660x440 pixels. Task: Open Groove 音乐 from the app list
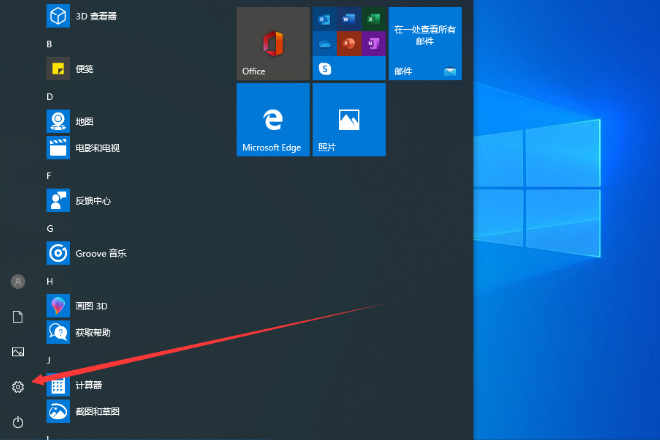(100, 253)
